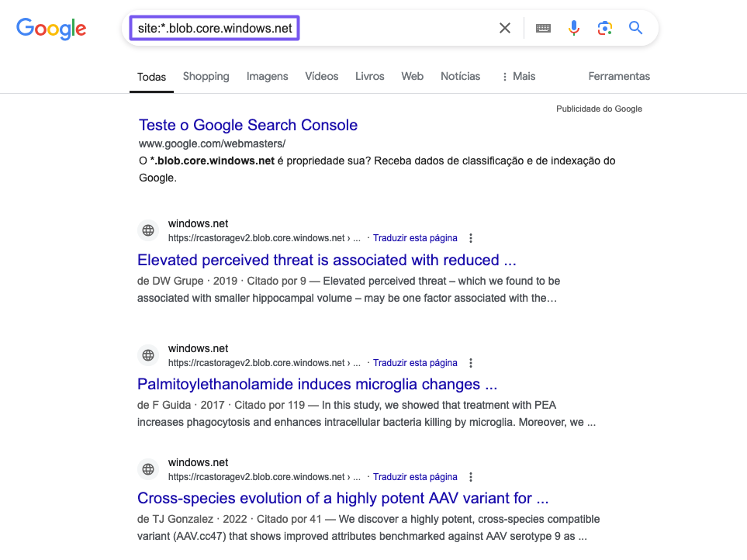Open Google Lens image search icon
This screenshot has width=747, height=560.
[604, 27]
